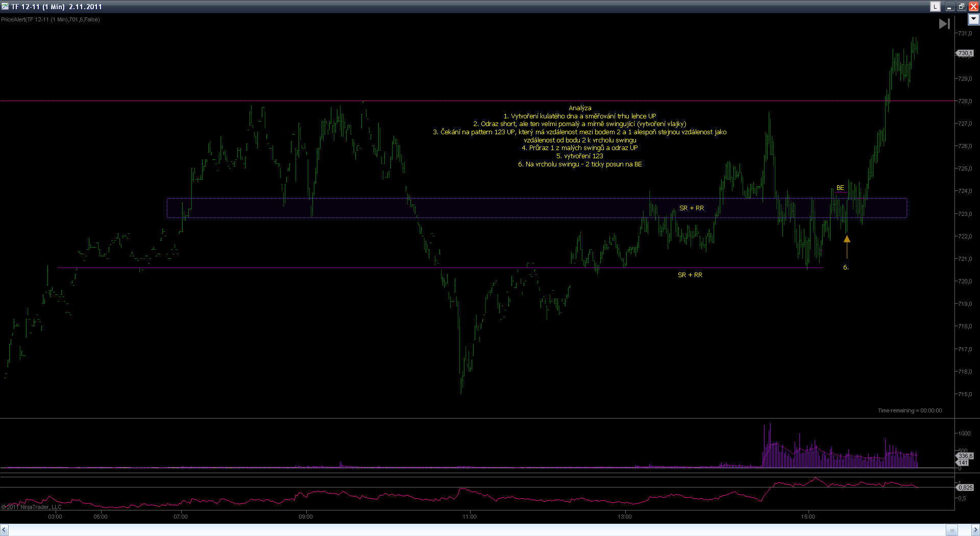Click the 336,6 volume value marker
This screenshot has height=536, width=980.
pos(965,456)
